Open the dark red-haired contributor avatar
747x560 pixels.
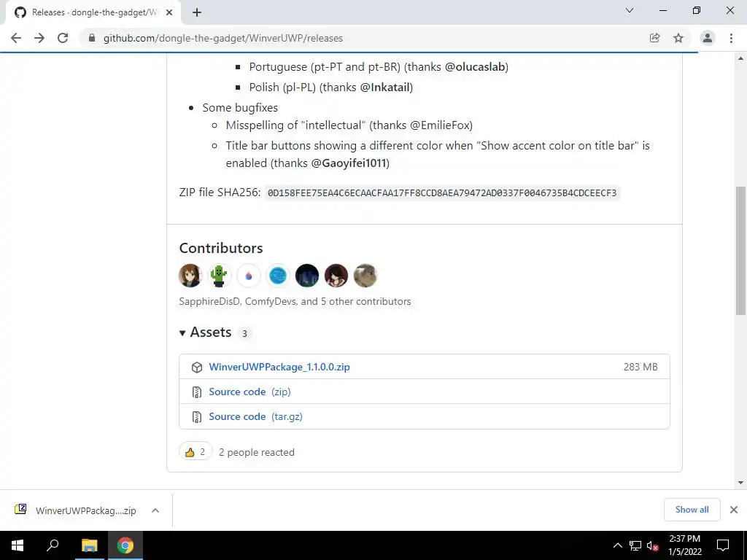click(x=336, y=276)
